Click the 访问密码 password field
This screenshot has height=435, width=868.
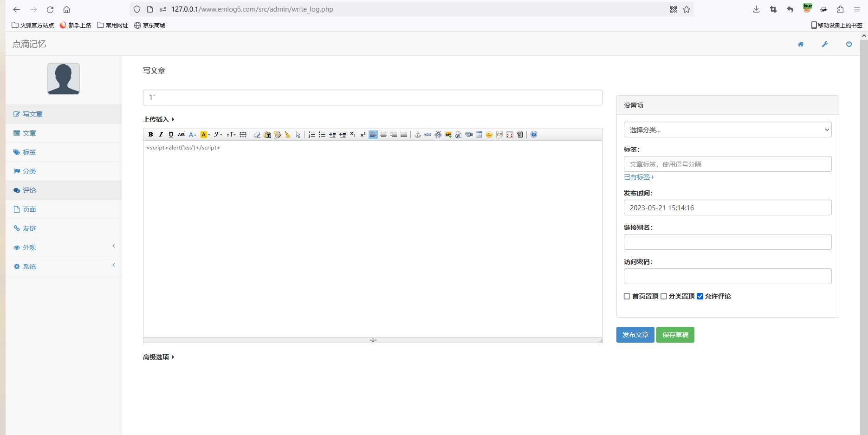[727, 276]
